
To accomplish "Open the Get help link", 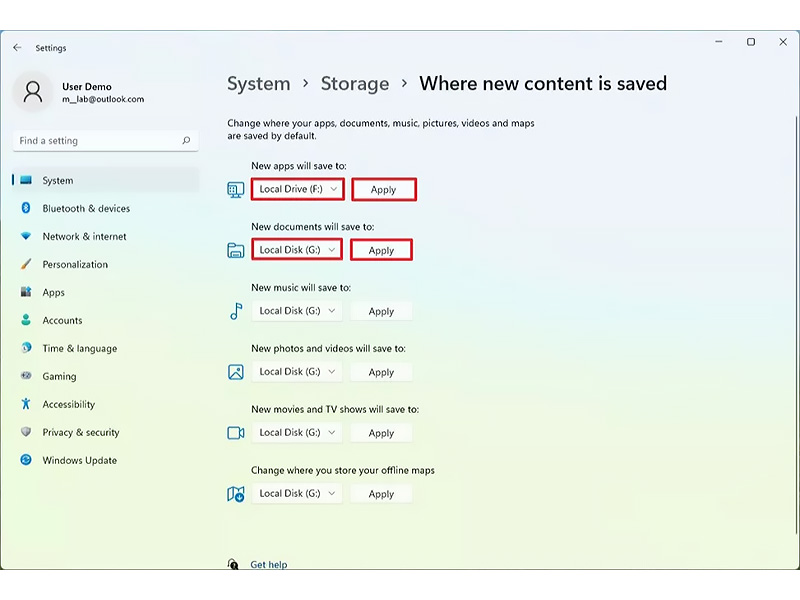I will coord(268,564).
